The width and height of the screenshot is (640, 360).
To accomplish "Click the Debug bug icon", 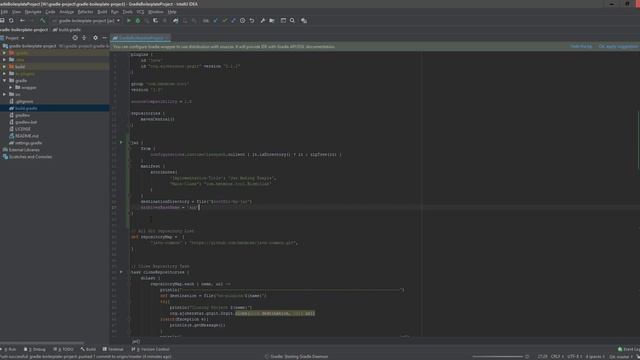I will [138, 20].
